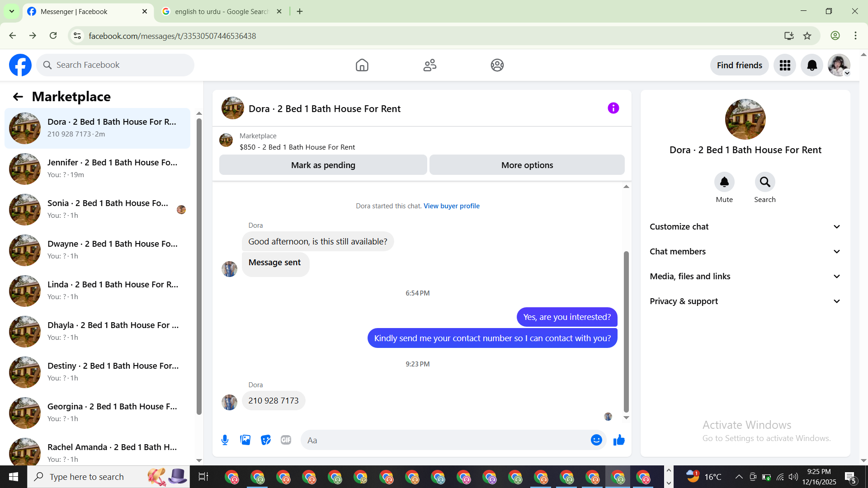Select the phone number message 210 928 7173
Image resolution: width=868 pixels, height=488 pixels.
274,401
